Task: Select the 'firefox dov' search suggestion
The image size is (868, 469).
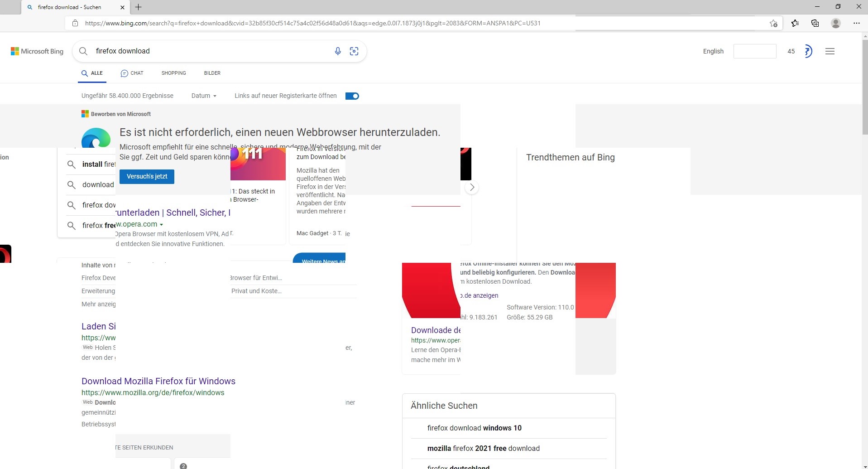Action: 99,205
